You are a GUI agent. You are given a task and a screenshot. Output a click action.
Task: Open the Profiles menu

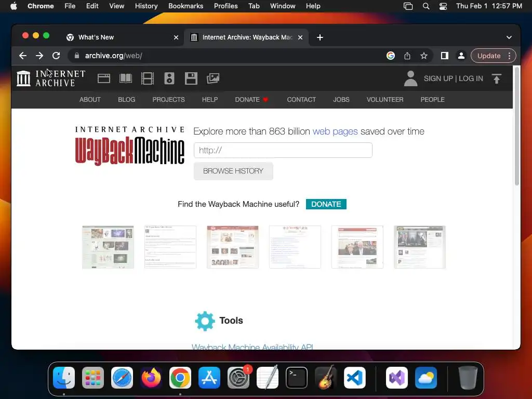click(x=225, y=6)
